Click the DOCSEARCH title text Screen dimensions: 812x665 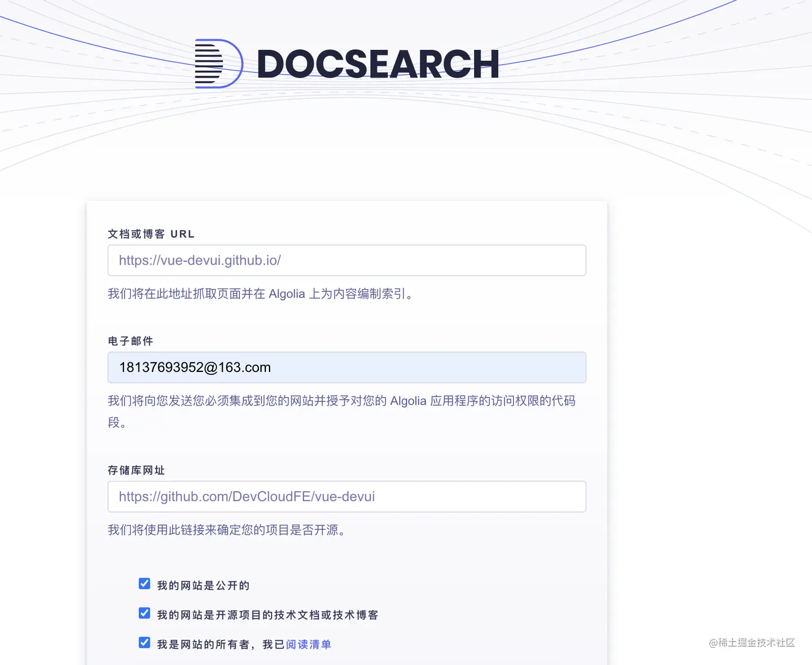[x=378, y=64]
